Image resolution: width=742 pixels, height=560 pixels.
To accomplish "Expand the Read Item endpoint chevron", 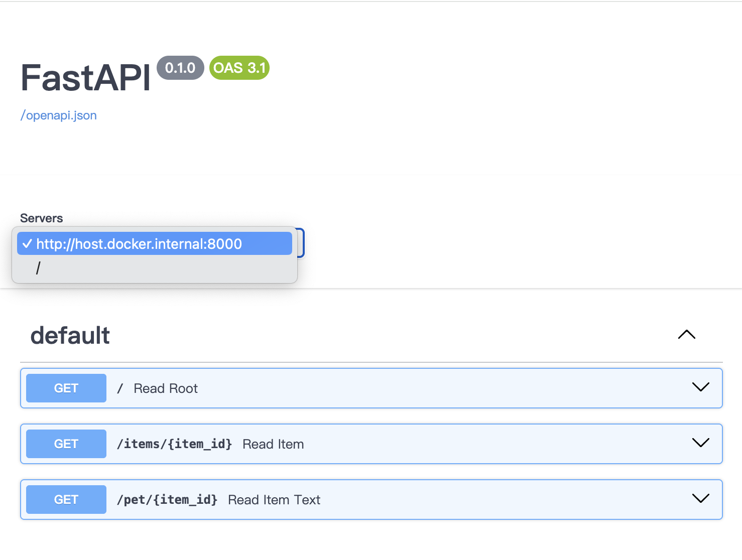I will [700, 443].
